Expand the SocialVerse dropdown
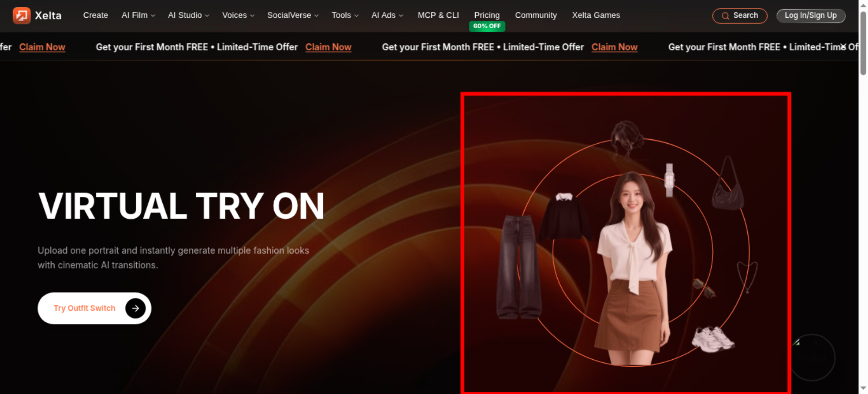 pyautogui.click(x=293, y=15)
